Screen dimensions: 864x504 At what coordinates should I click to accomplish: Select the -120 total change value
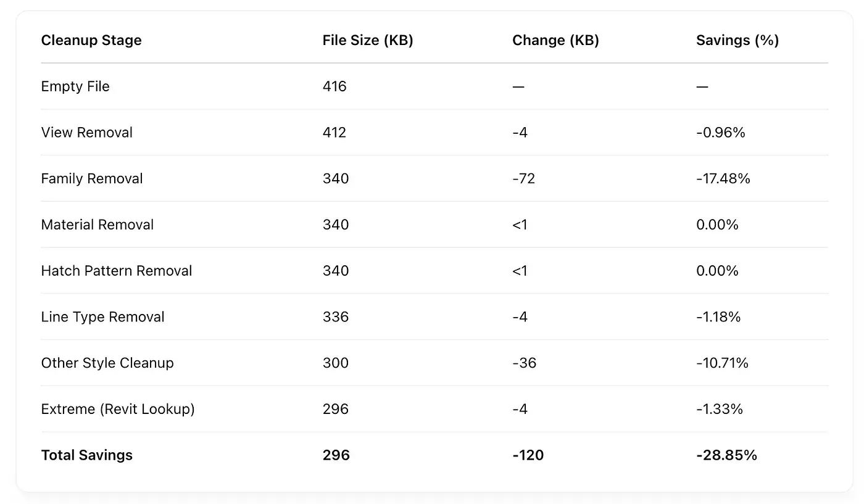[528, 455]
